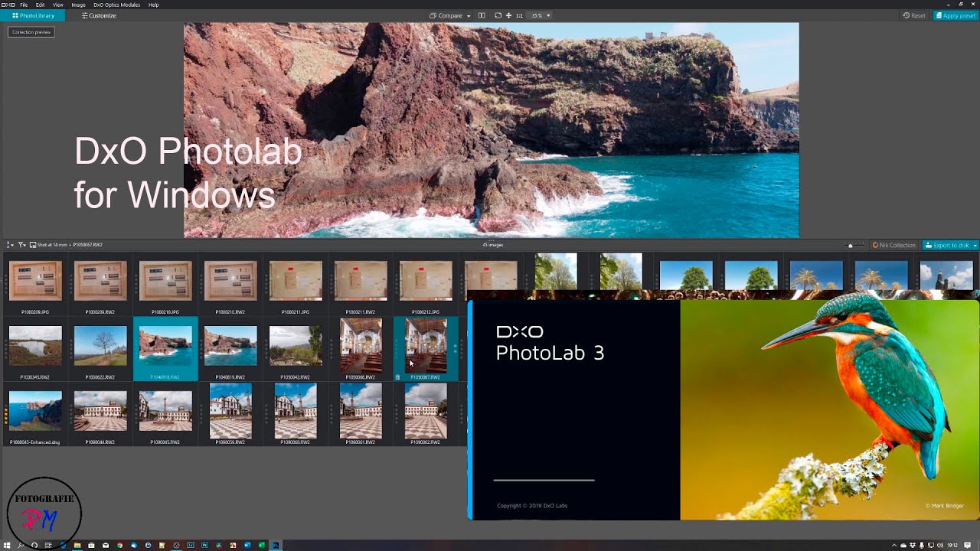Expand the Compare options dropdown arrow

click(x=469, y=15)
